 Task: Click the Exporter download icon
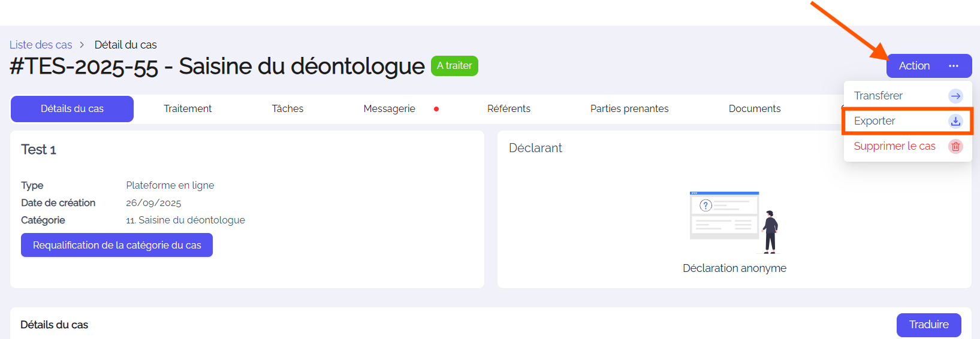pyautogui.click(x=955, y=121)
